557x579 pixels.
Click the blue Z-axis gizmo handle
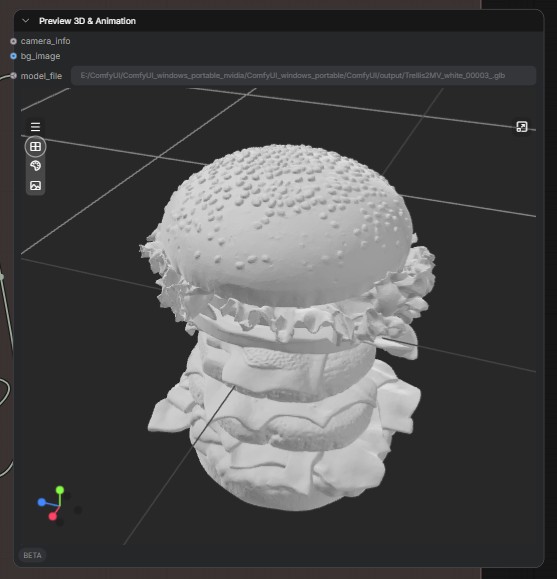(x=42, y=502)
